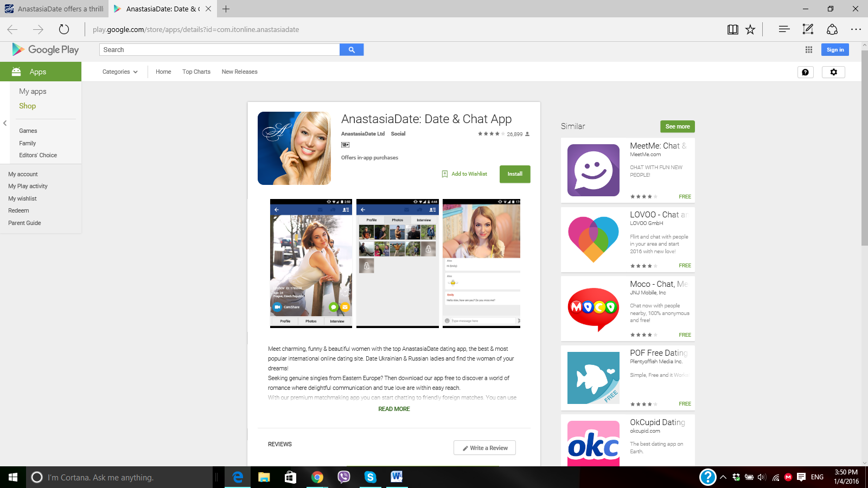Screen dimensions: 868x488
Task: Open the Parent Guide link
Action: pos(24,223)
